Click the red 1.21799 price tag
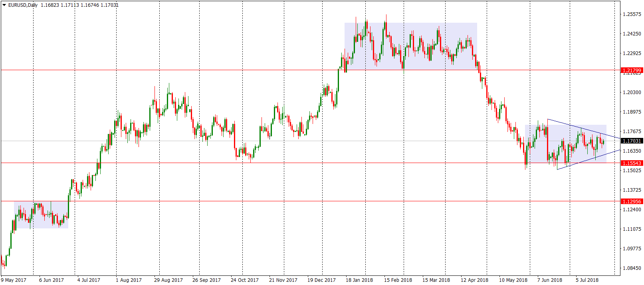 632,70
